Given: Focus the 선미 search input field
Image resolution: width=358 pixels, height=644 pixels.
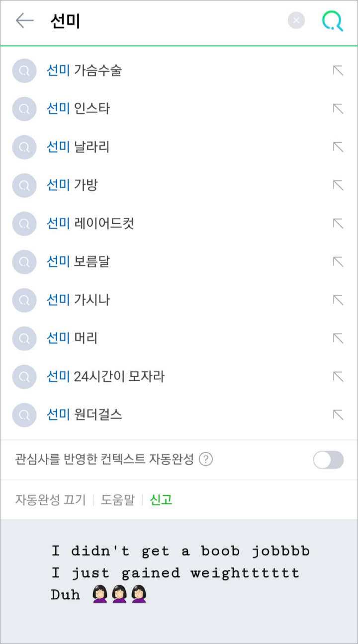Looking at the screenshot, I should 164,21.
